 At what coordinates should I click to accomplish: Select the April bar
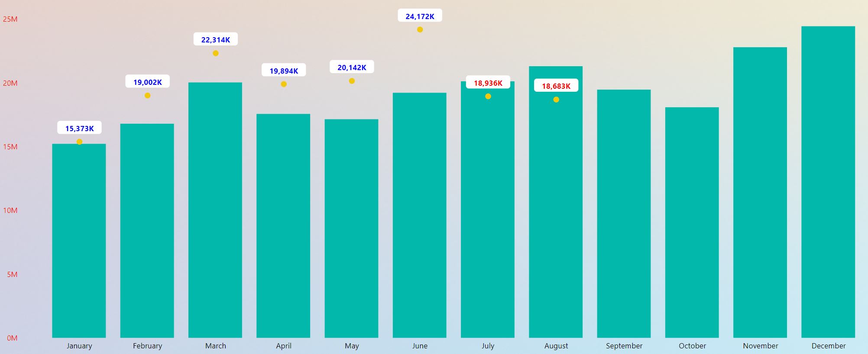[283, 226]
